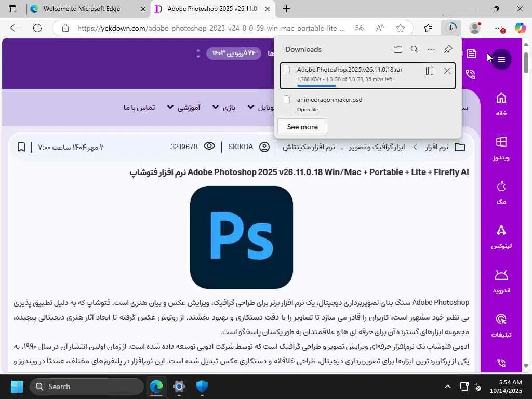Open a new browser tab
This screenshot has height=399, width=532.
pos(286,9)
